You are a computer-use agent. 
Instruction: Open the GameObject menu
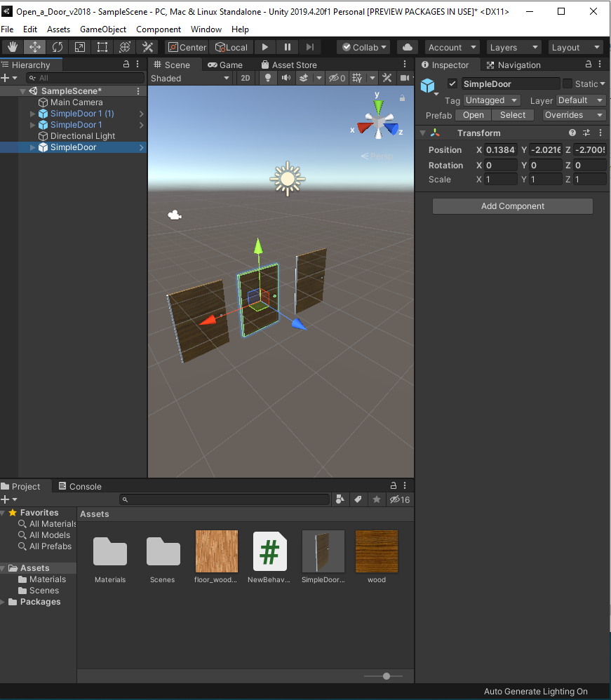pos(103,29)
